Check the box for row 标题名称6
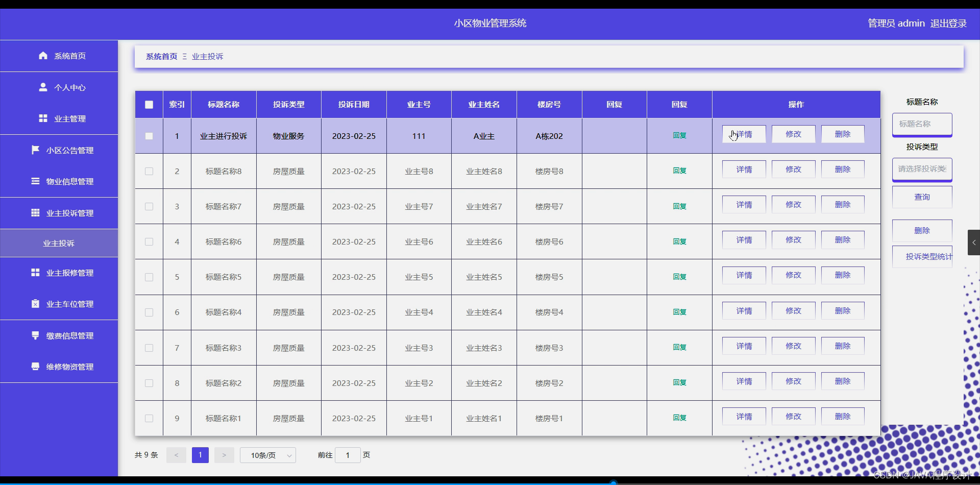The height and width of the screenshot is (485, 980). pos(149,242)
